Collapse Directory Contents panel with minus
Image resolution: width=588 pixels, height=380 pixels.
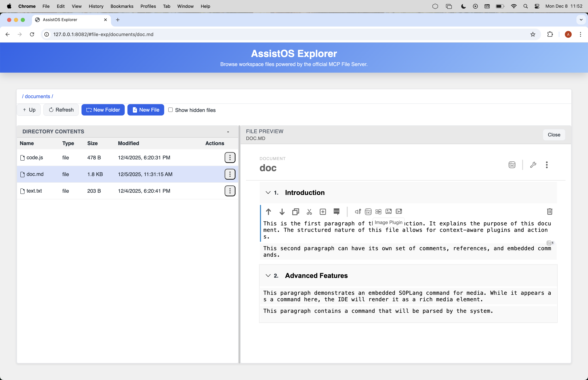click(x=228, y=132)
